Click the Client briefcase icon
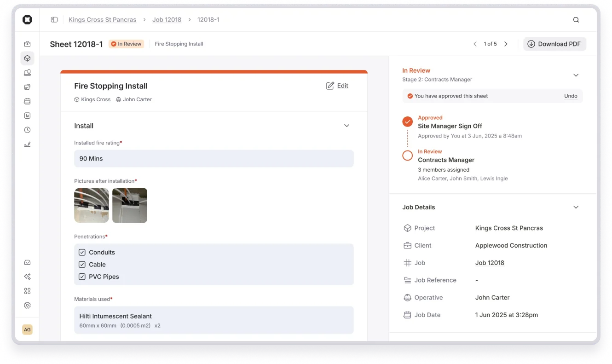 point(407,245)
